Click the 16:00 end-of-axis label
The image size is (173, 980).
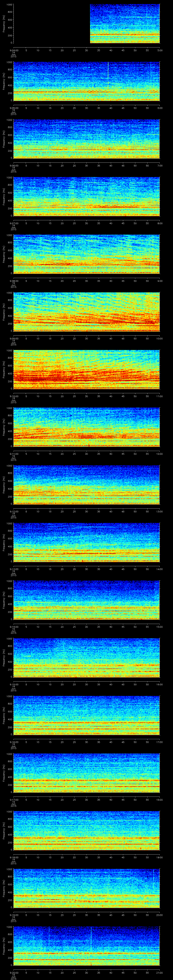[160, 684]
